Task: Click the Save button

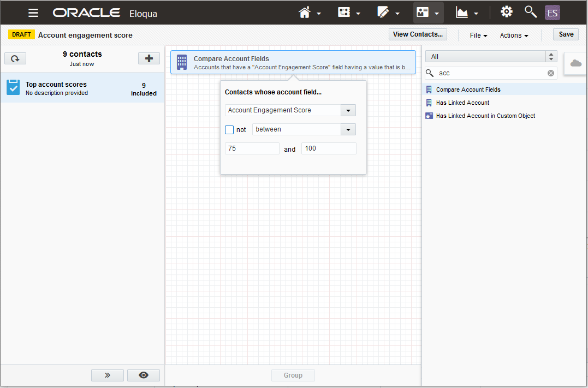Action: [566, 34]
